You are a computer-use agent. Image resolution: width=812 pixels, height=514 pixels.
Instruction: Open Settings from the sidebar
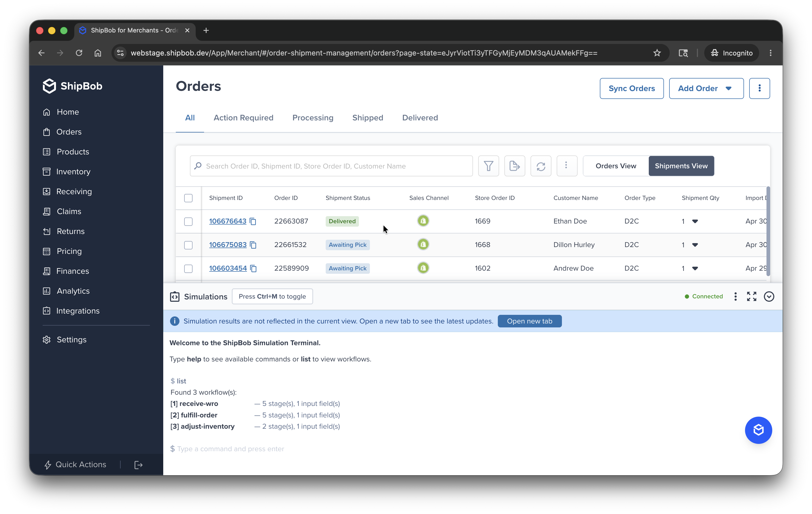point(64,340)
